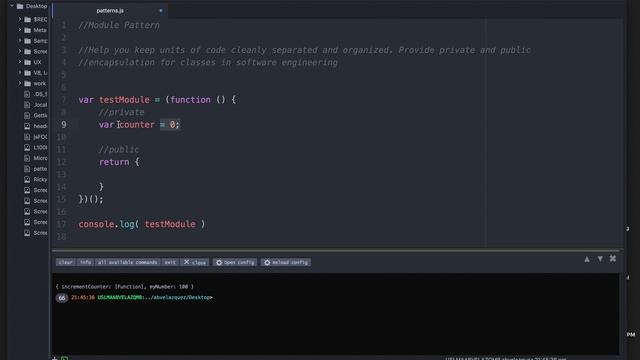
Task: Click the image icon beside L1000 file
Action: pos(27,147)
